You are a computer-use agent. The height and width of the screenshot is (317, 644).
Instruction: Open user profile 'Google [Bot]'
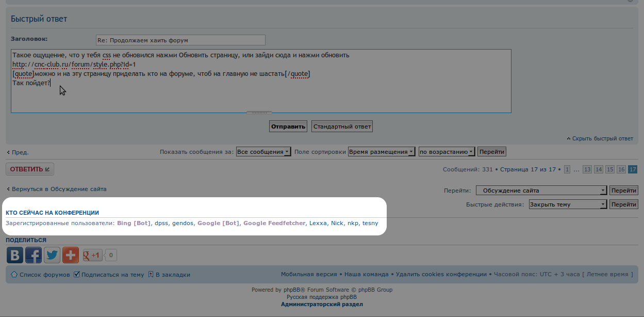(x=218, y=224)
